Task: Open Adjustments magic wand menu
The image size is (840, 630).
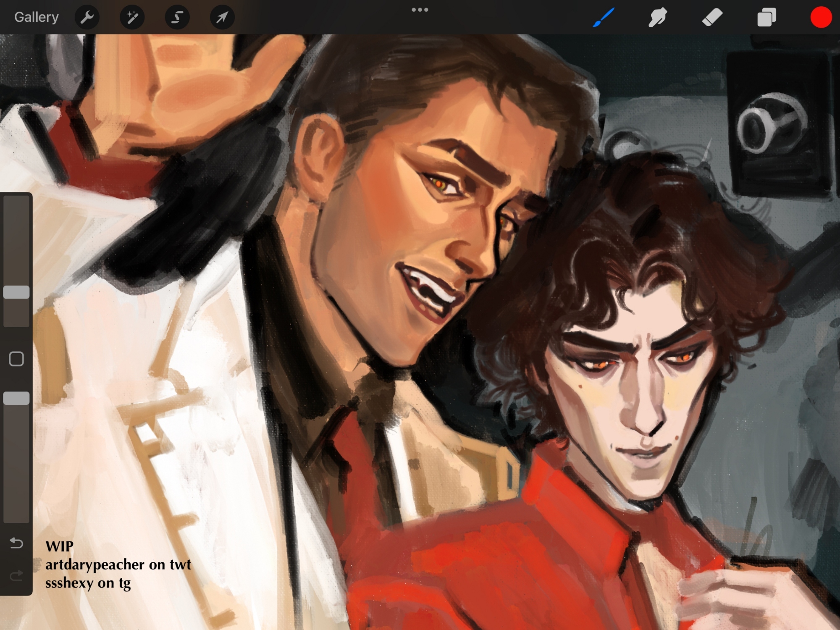Action: 132,18
